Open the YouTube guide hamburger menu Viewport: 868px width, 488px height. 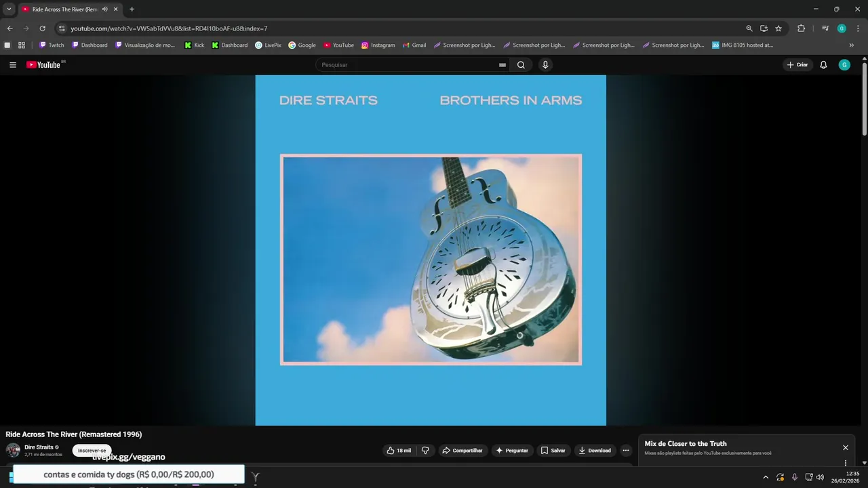pyautogui.click(x=13, y=65)
